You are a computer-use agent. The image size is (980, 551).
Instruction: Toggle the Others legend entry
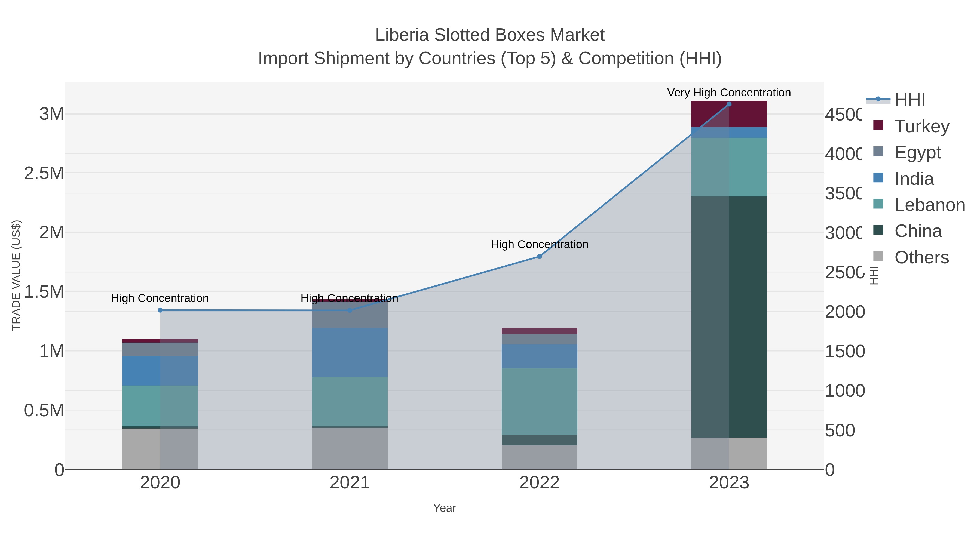tap(911, 257)
